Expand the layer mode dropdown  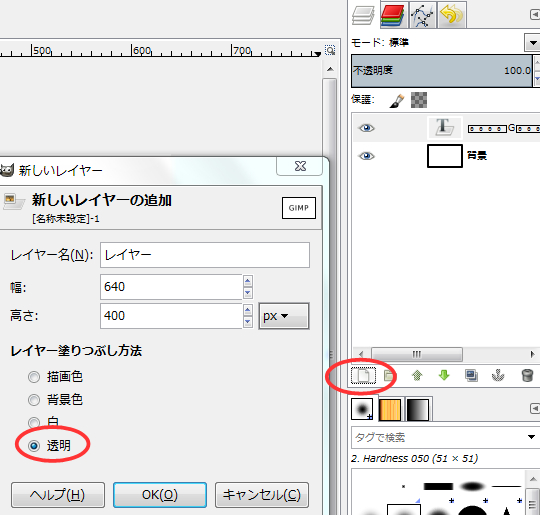(x=532, y=43)
